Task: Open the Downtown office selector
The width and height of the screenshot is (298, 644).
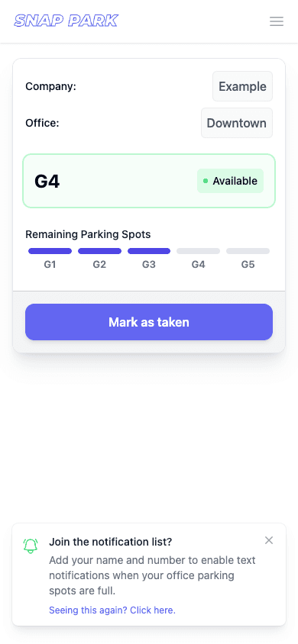Action: tap(237, 123)
